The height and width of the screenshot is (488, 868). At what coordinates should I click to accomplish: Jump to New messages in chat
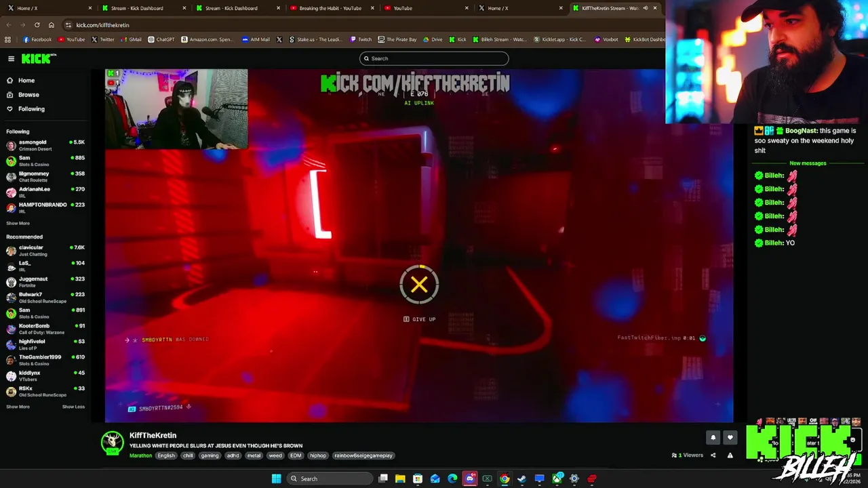click(x=808, y=163)
